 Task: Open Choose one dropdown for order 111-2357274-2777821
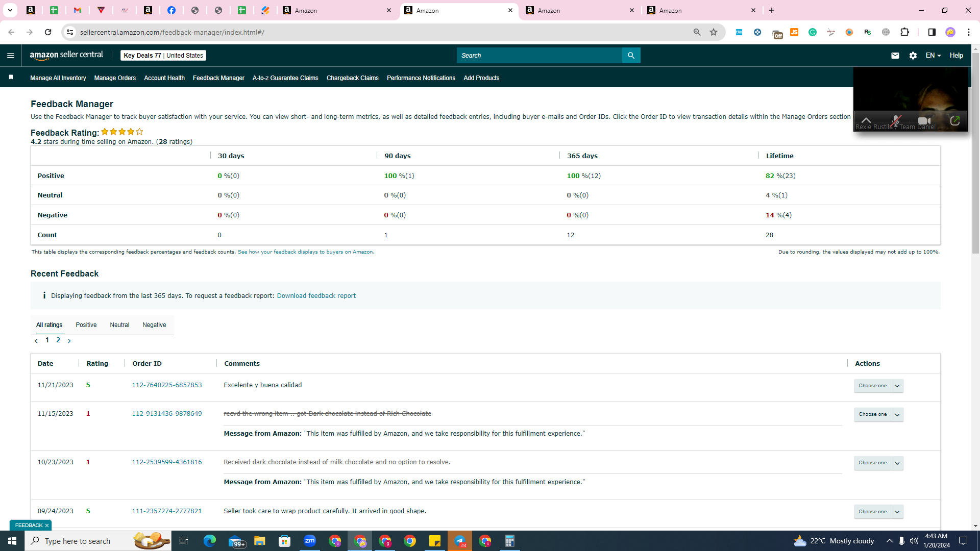[x=878, y=512]
